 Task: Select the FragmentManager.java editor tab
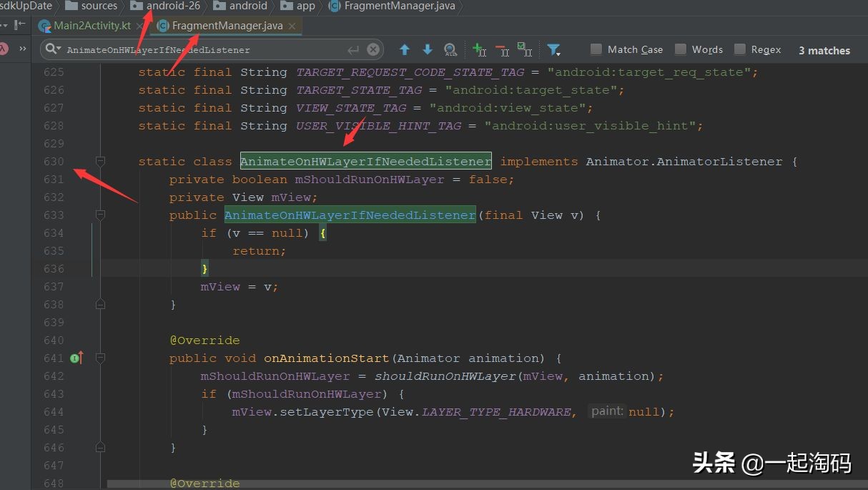pos(227,26)
